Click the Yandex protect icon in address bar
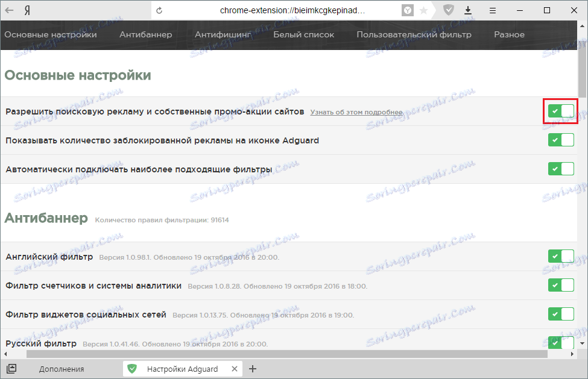The width and height of the screenshot is (588, 379). pyautogui.click(x=407, y=10)
